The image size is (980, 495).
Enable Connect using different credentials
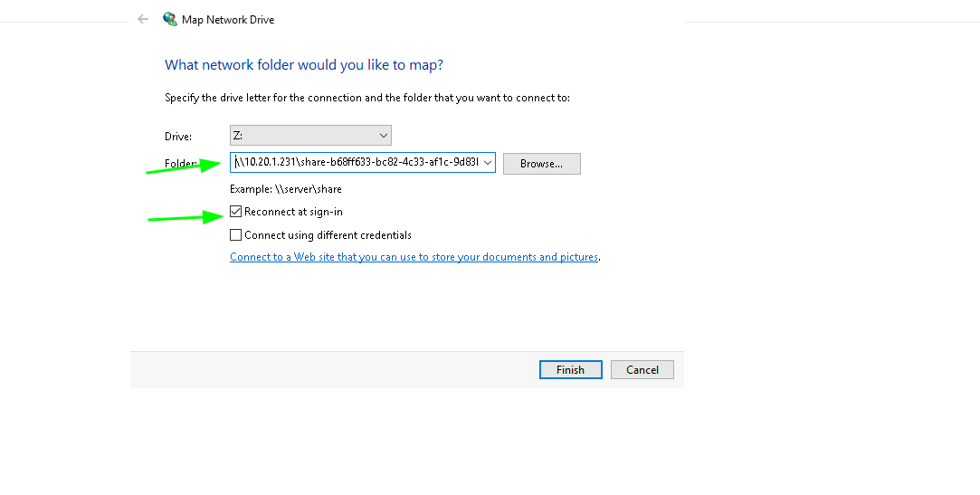pos(235,235)
